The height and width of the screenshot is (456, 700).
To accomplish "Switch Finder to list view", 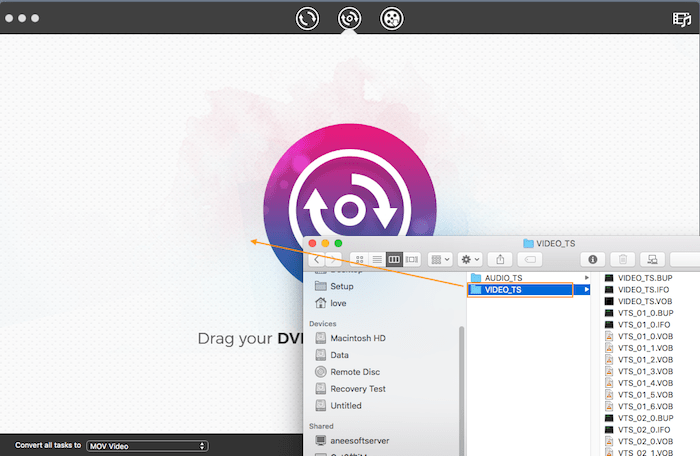I will (377, 259).
